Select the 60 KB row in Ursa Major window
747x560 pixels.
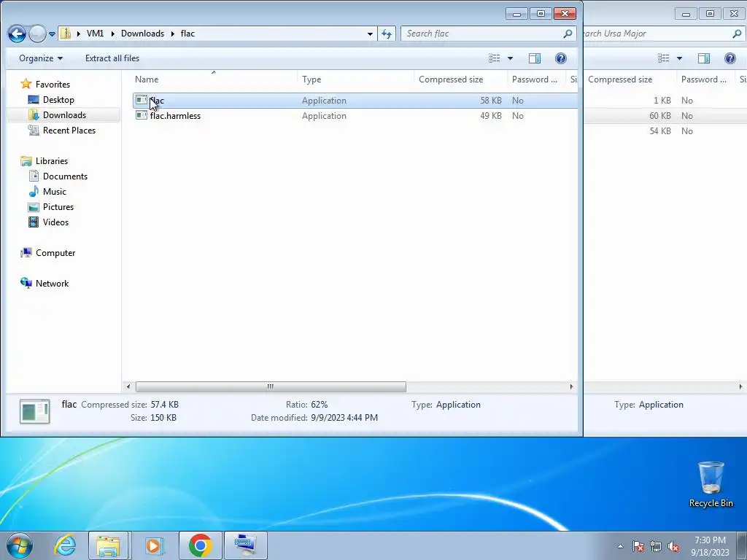[665, 116]
